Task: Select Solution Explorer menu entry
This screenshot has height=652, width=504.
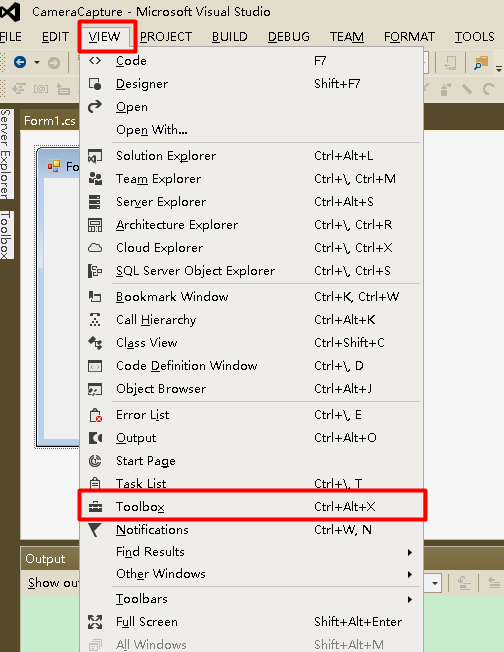Action: click(x=252, y=156)
